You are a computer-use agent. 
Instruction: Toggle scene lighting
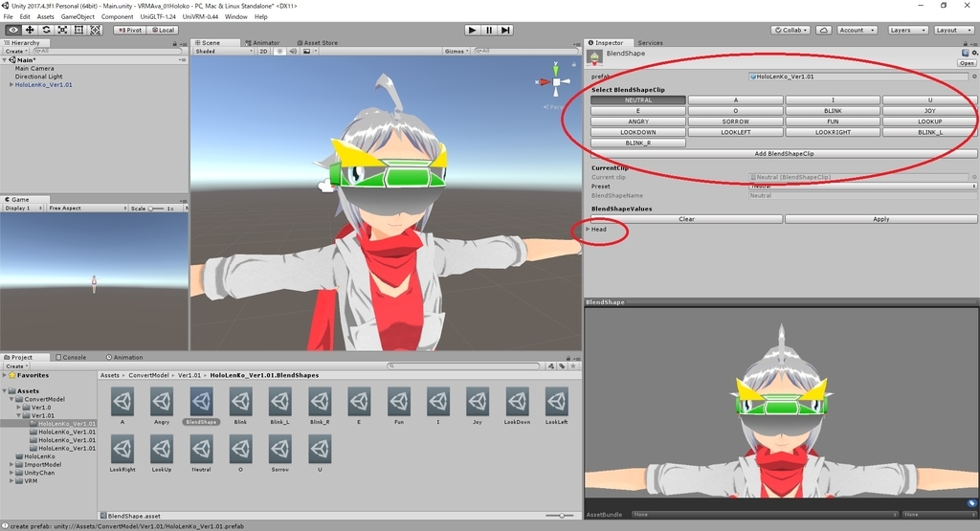point(279,52)
